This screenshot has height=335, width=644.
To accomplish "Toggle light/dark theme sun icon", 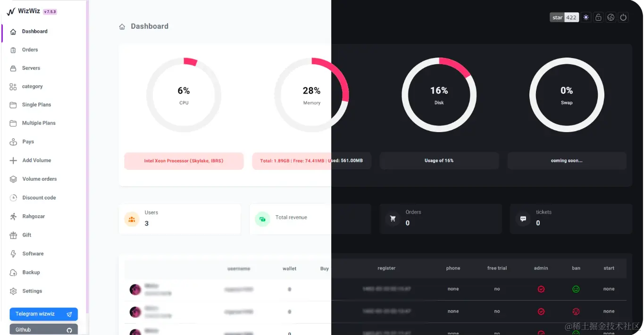I will 586,17.
